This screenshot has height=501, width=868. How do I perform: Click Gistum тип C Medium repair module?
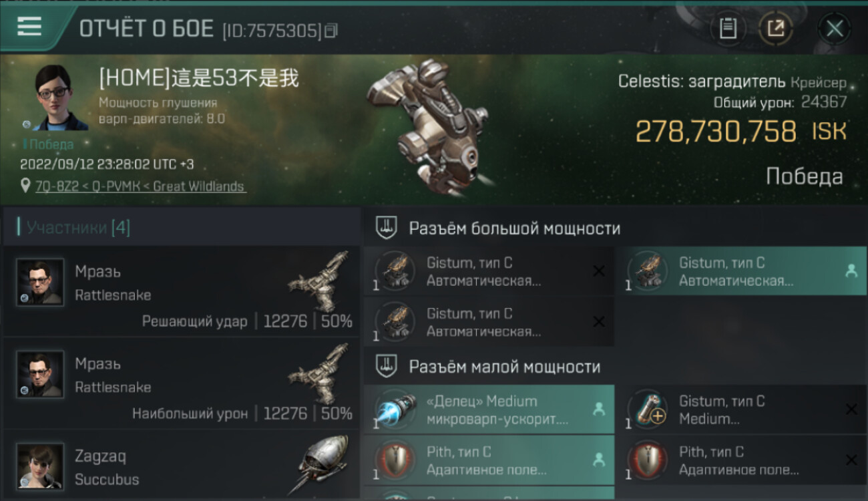(x=740, y=409)
